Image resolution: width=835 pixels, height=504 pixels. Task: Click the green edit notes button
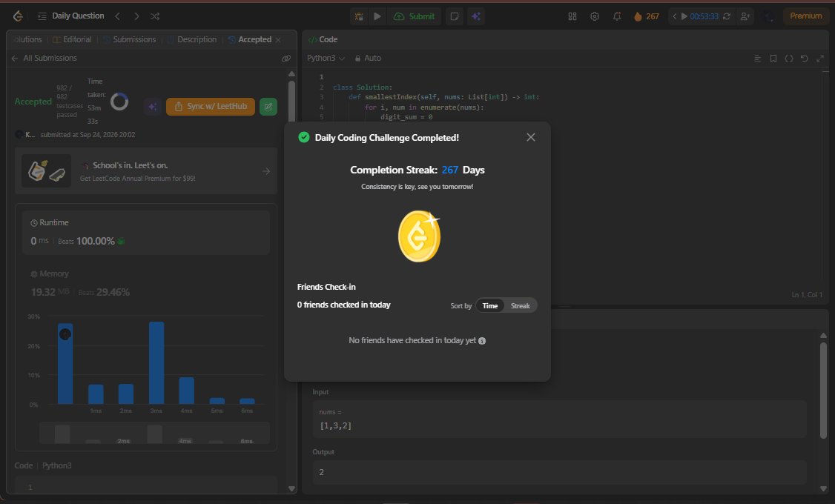268,107
